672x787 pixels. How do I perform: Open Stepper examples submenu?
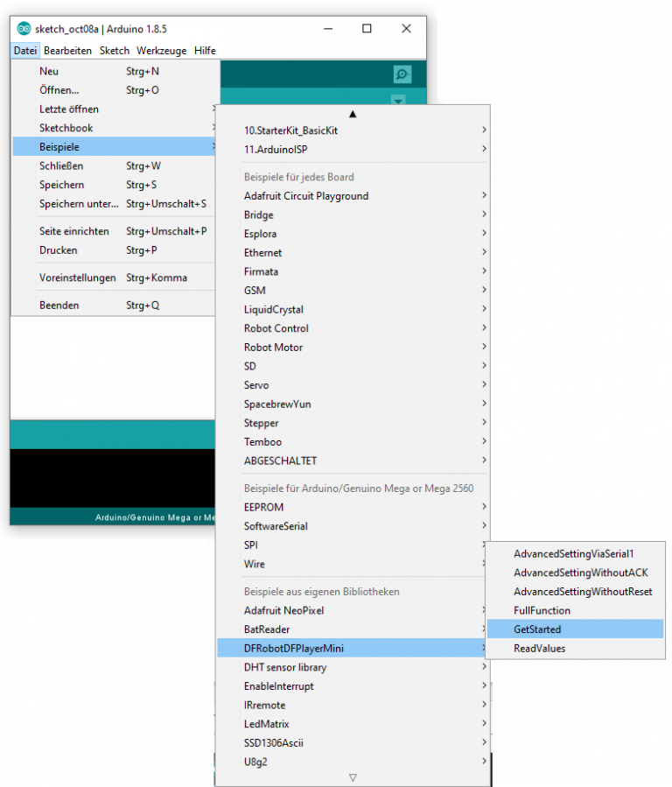click(x=353, y=423)
